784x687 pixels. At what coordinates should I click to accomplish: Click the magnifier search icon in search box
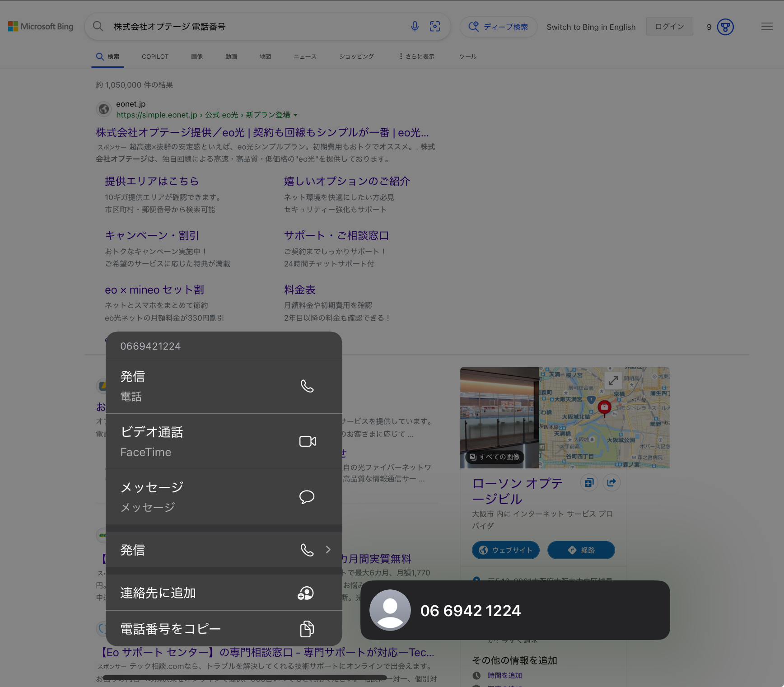(98, 27)
